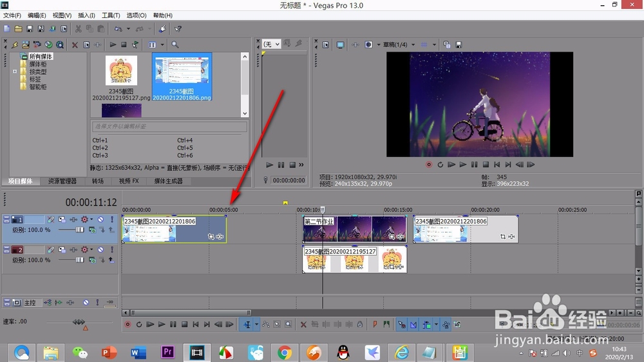Select the Normal Edit tool in timeline
Viewport: 644px width, 362px height.
(x=247, y=325)
